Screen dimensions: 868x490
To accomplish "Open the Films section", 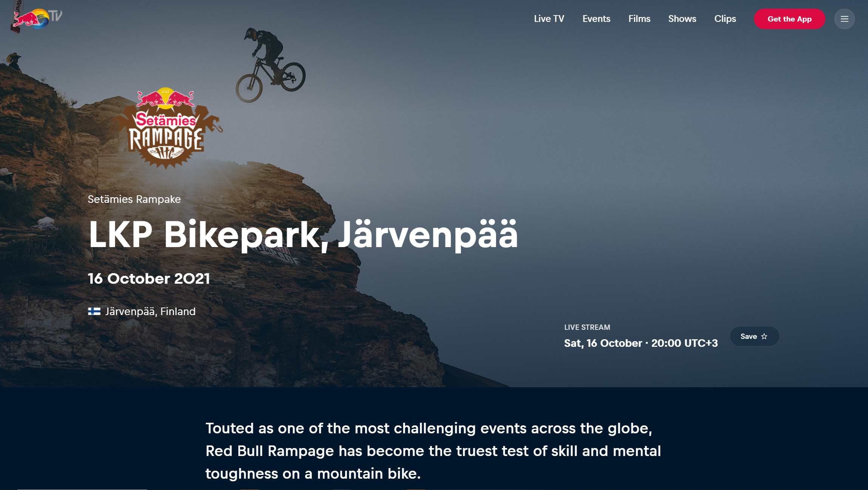I will 639,19.
